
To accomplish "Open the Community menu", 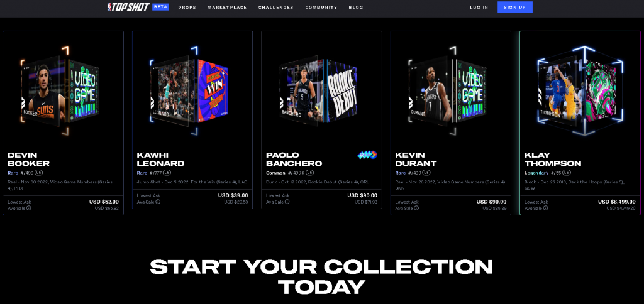I will pyautogui.click(x=321, y=8).
